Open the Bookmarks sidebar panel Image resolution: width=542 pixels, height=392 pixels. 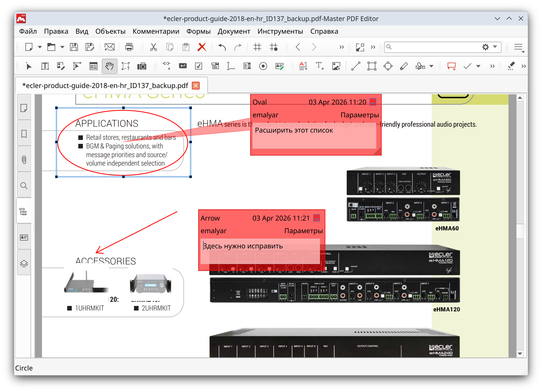24,134
